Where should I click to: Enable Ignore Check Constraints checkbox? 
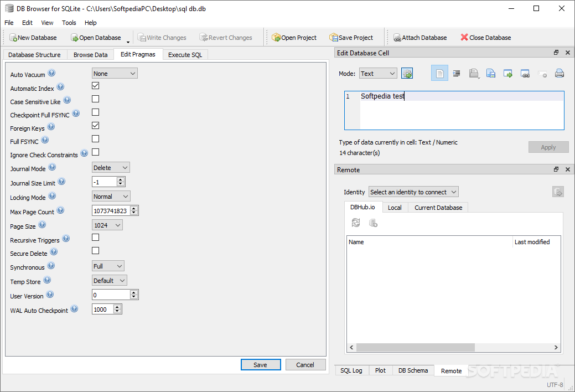(95, 152)
